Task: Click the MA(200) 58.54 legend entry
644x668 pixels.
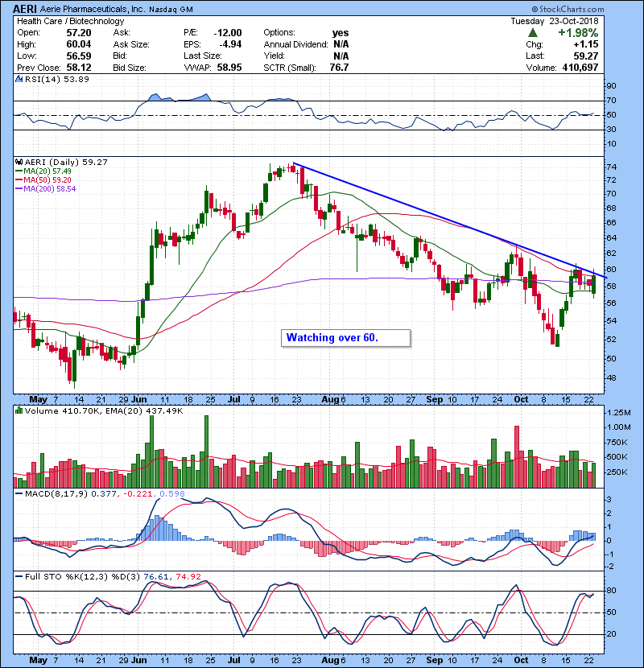Action: [x=46, y=189]
